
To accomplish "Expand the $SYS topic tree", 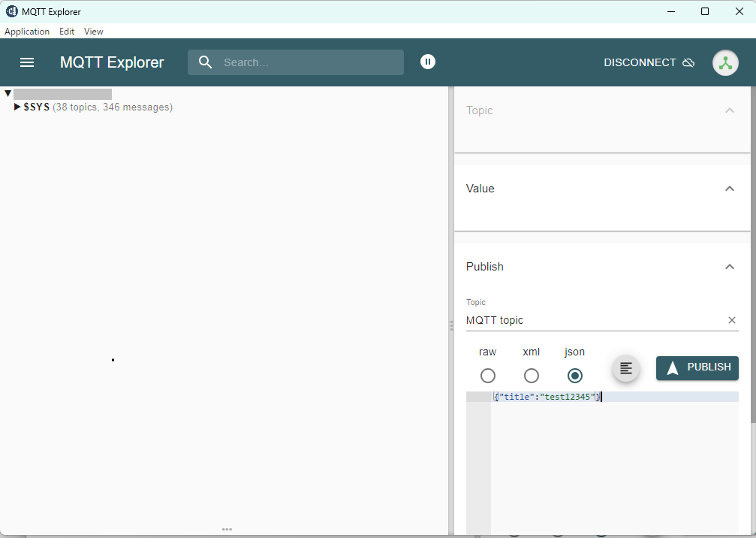I will pyautogui.click(x=17, y=107).
